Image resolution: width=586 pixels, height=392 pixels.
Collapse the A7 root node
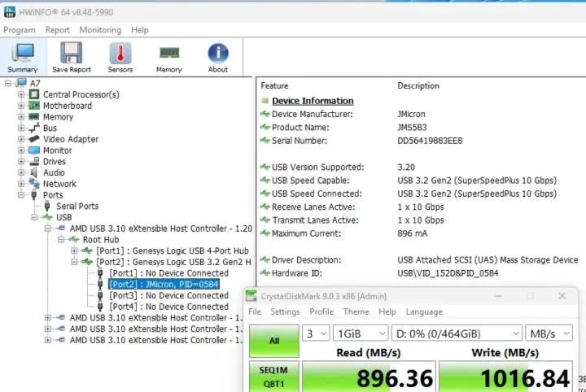(8, 83)
